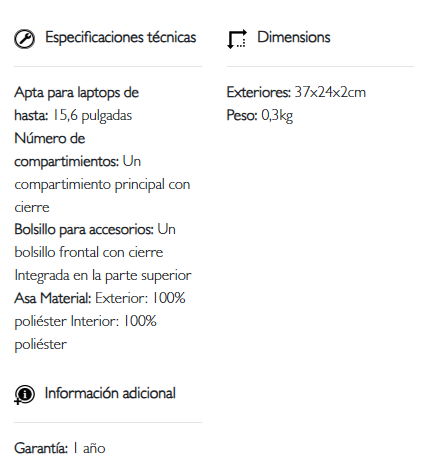
Task: Click the 'poliéster Interior: 100%' line
Action: click(85, 321)
